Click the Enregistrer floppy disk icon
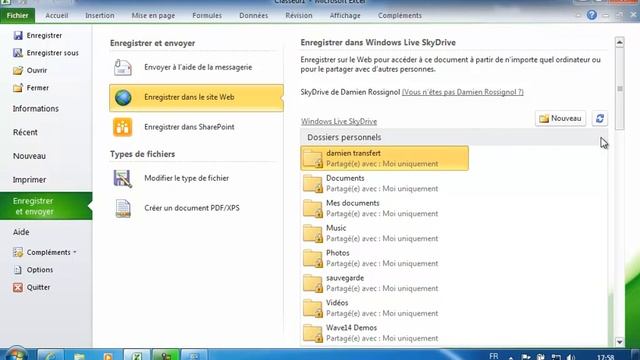The width and height of the screenshot is (640, 360). pos(18,36)
